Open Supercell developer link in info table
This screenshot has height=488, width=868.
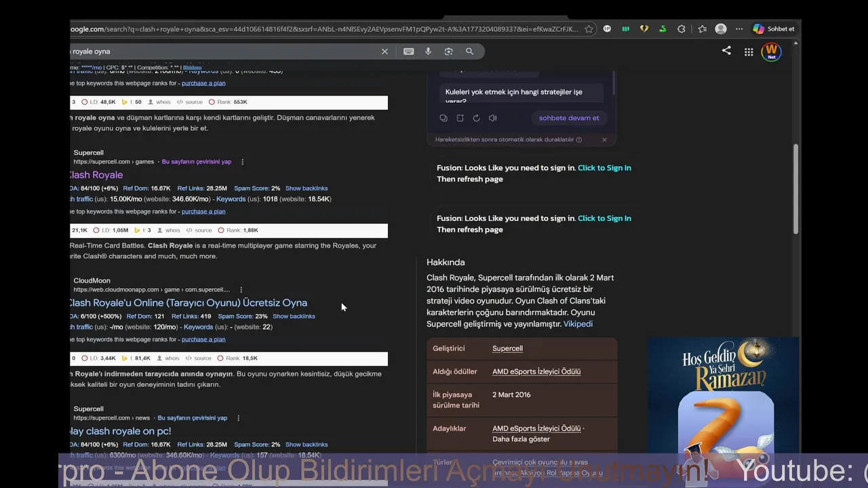tap(507, 348)
